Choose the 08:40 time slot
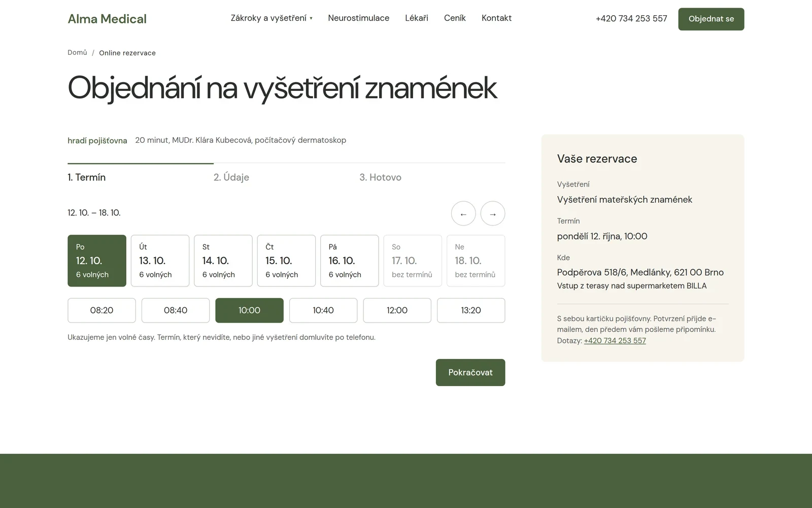The image size is (812, 508). [176, 310]
